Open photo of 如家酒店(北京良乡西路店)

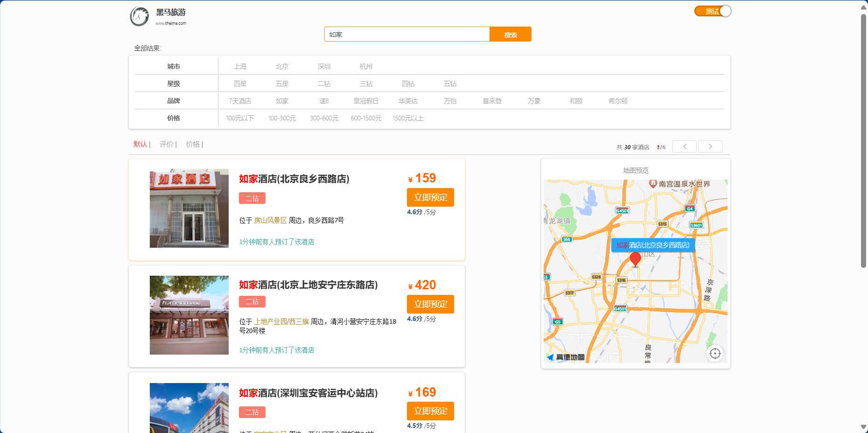tap(189, 208)
